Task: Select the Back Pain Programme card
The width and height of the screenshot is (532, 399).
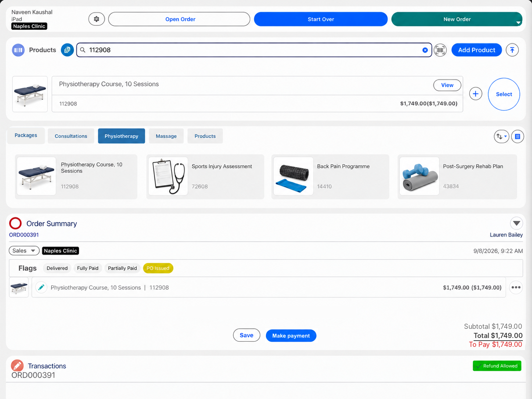Action: point(330,177)
